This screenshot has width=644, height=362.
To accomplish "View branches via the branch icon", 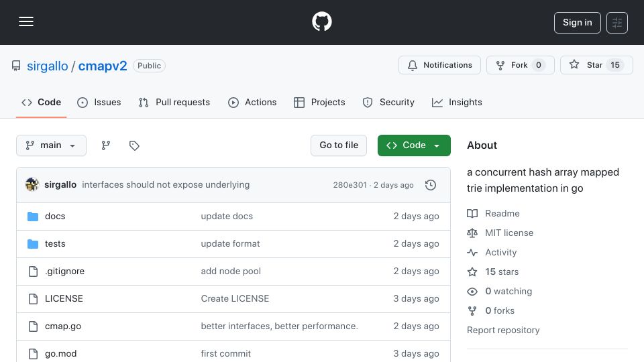I will point(106,145).
